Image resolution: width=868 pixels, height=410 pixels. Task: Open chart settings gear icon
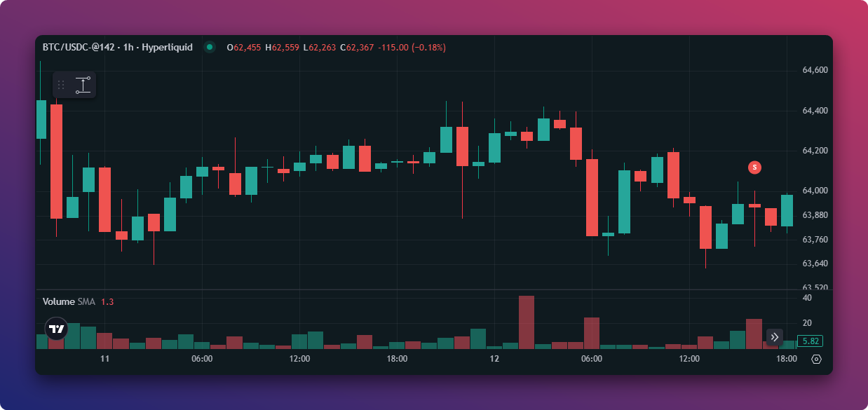coord(816,360)
